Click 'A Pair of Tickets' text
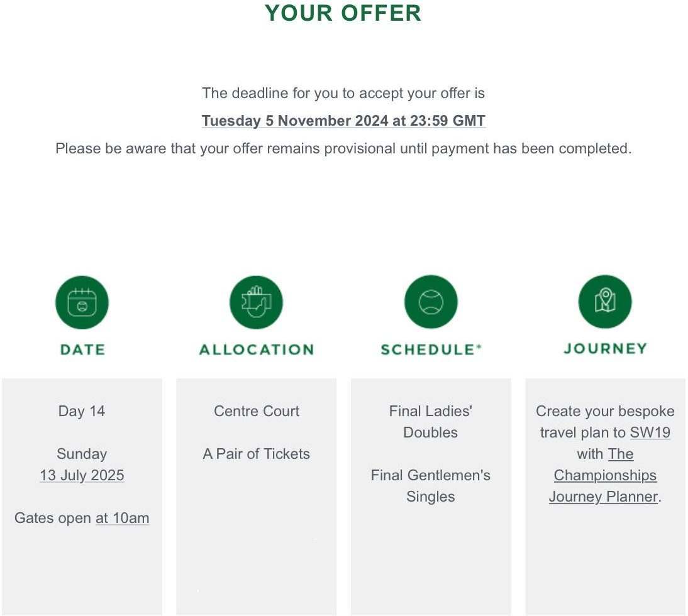Image resolution: width=688 pixels, height=616 pixels. [x=256, y=454]
